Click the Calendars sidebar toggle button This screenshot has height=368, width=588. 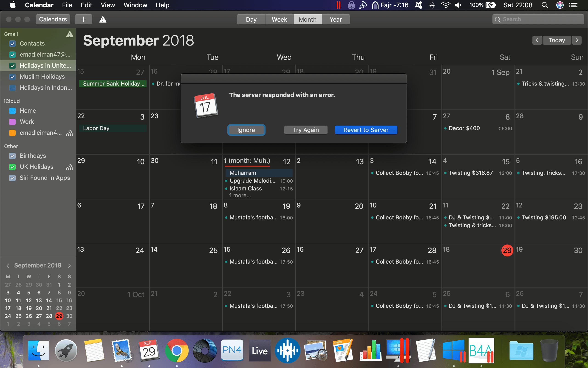pyautogui.click(x=53, y=19)
